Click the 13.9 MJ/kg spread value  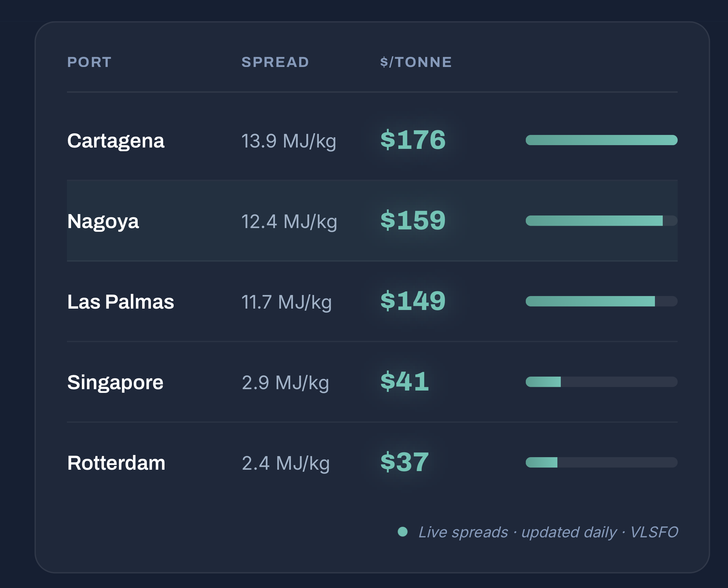click(x=289, y=141)
